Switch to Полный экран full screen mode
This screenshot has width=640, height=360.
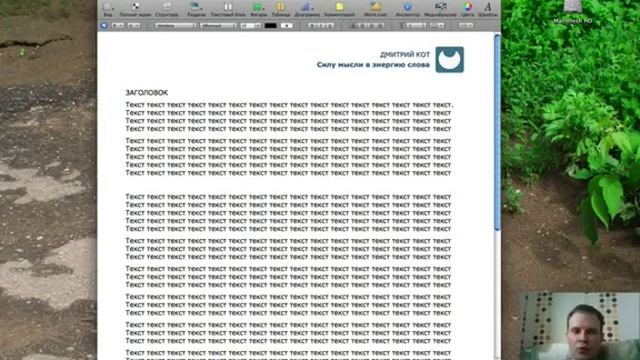click(x=135, y=9)
